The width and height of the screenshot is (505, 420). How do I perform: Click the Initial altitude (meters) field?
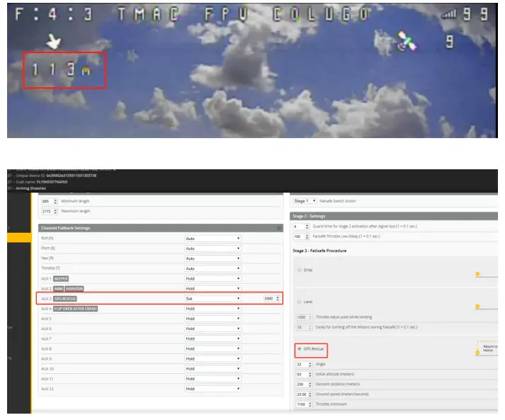point(305,374)
